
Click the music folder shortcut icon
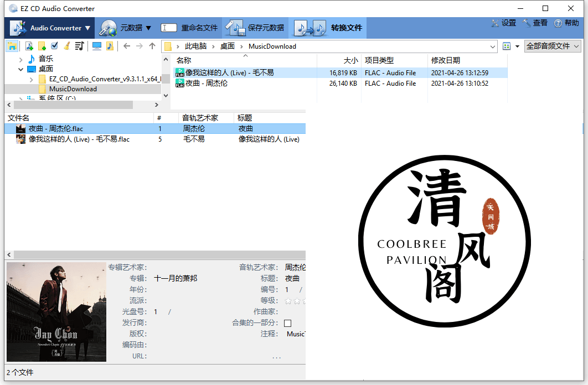click(x=110, y=46)
